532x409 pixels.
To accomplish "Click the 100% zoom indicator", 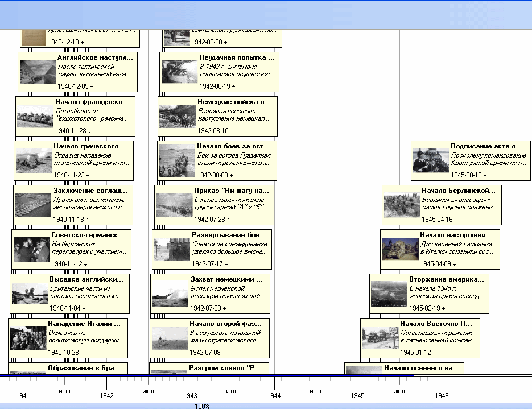I will click(202, 406).
